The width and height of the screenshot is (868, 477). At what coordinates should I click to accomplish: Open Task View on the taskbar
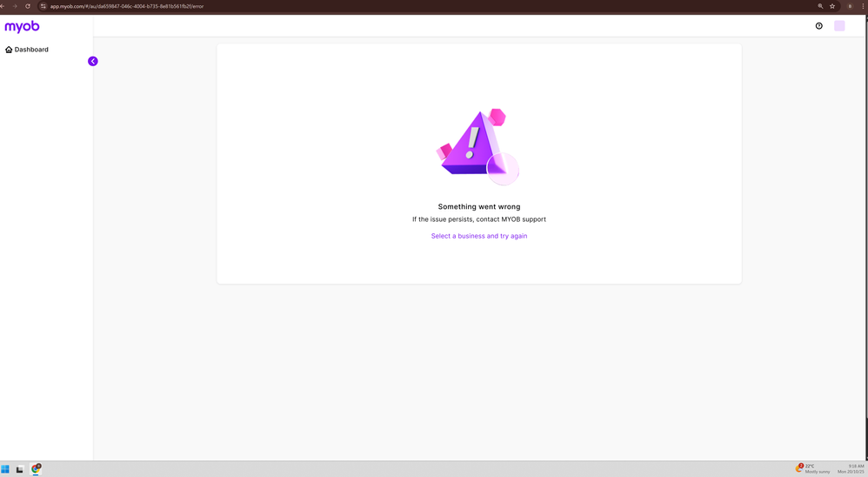click(x=20, y=469)
